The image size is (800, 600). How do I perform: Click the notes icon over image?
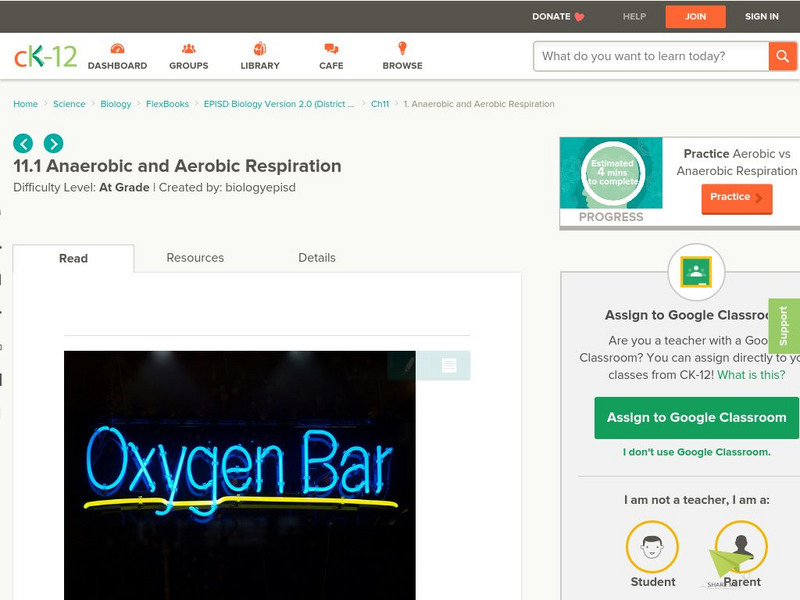click(449, 365)
